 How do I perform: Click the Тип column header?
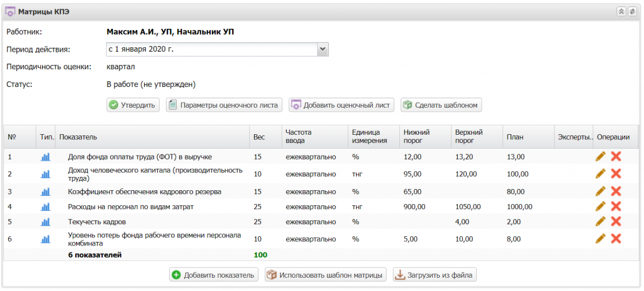(45, 137)
